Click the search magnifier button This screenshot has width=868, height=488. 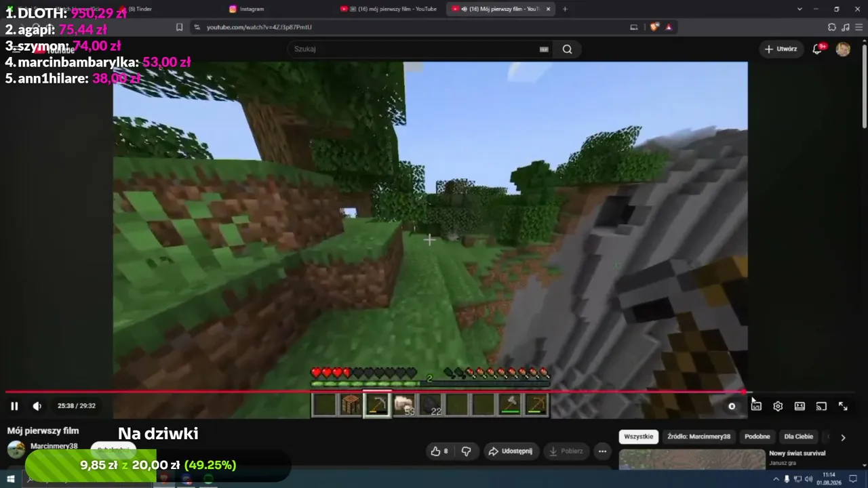567,49
